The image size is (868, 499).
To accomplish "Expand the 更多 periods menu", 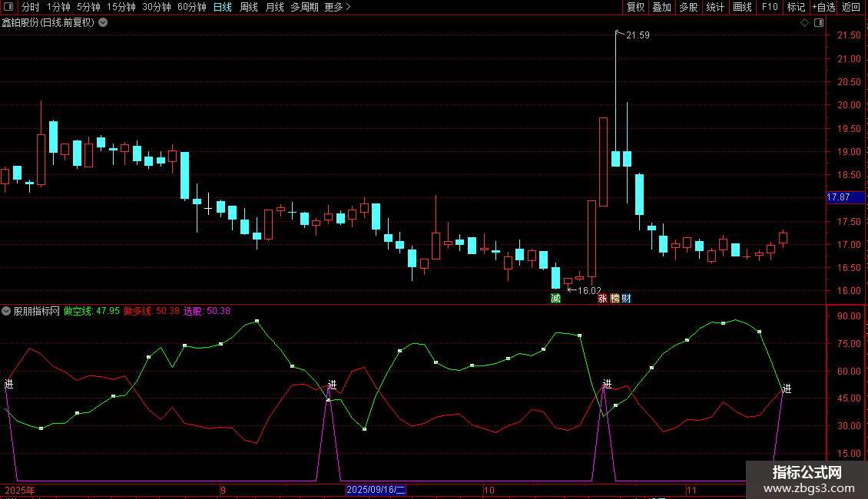I will [x=337, y=7].
